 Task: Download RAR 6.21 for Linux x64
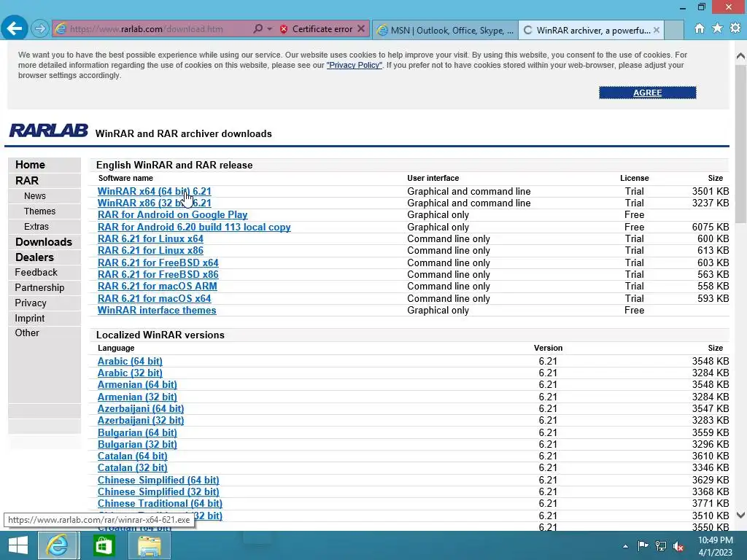(x=150, y=239)
